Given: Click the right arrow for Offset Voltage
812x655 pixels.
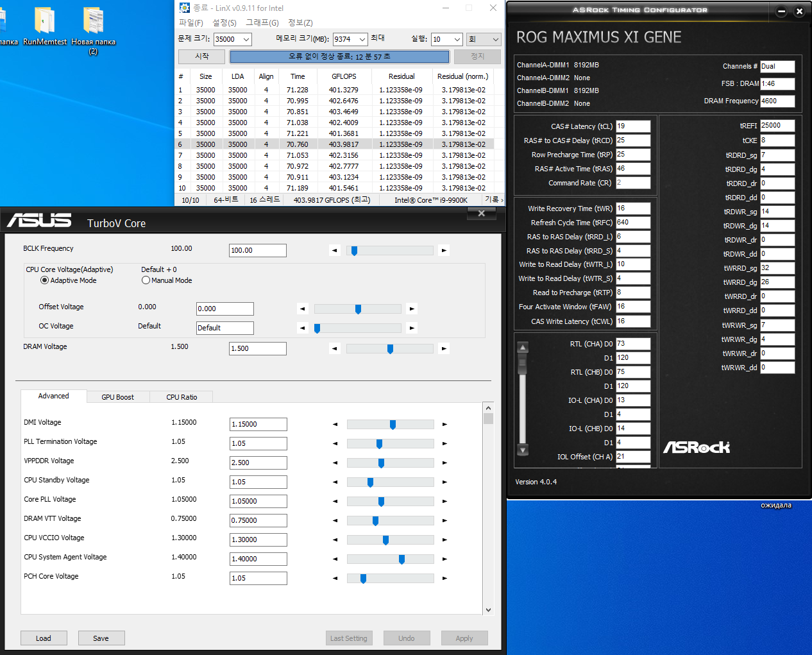Looking at the screenshot, I should click(x=412, y=309).
